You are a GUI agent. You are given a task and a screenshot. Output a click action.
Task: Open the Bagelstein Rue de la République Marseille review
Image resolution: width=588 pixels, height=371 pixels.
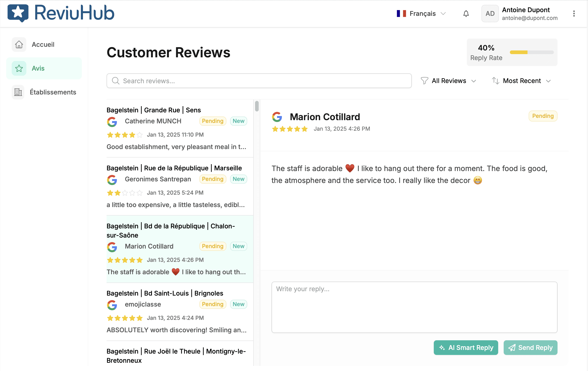click(180, 186)
